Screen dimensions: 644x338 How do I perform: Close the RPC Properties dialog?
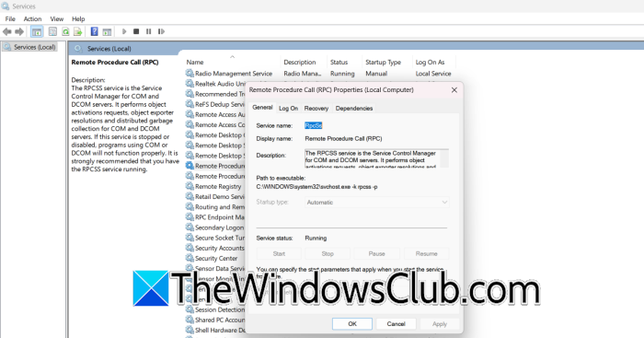[x=454, y=89]
